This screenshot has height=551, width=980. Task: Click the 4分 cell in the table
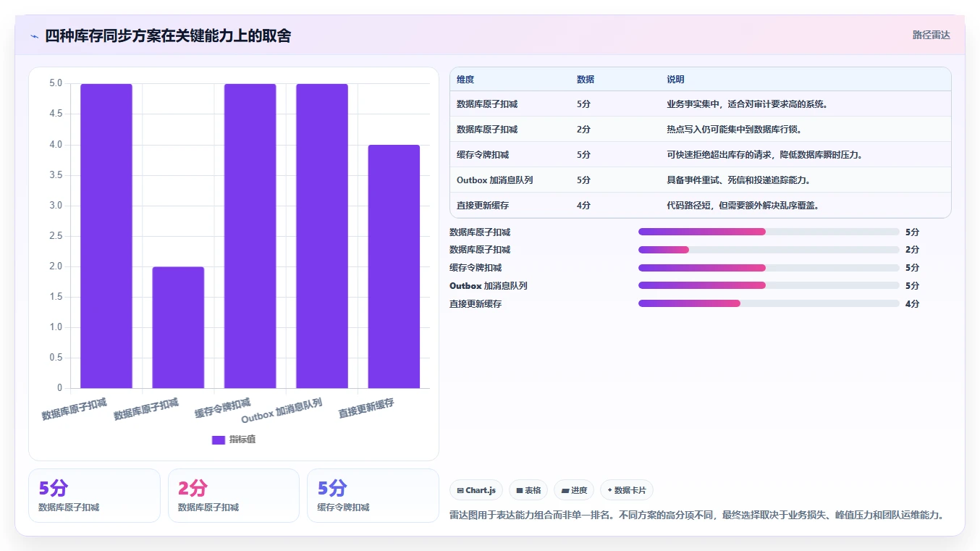point(583,206)
